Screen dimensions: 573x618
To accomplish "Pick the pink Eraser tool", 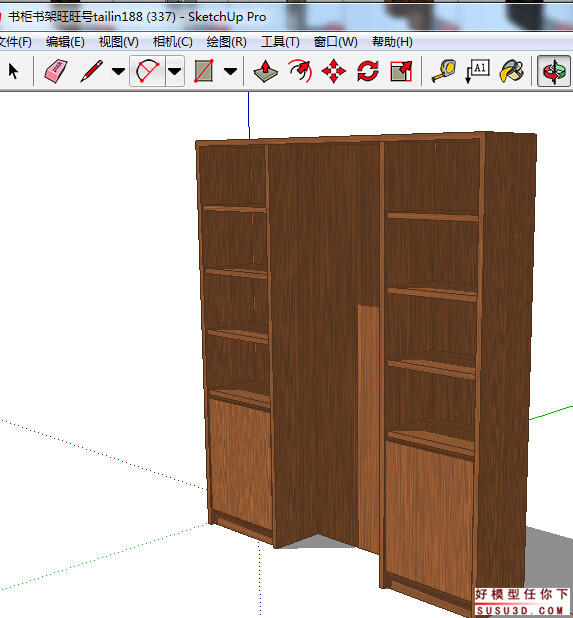I will [56, 71].
